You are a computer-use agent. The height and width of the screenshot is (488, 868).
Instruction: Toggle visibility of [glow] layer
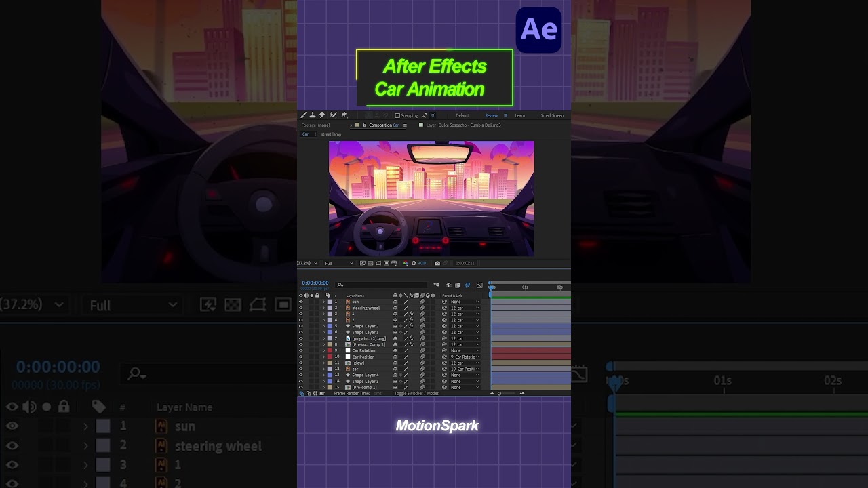click(301, 363)
